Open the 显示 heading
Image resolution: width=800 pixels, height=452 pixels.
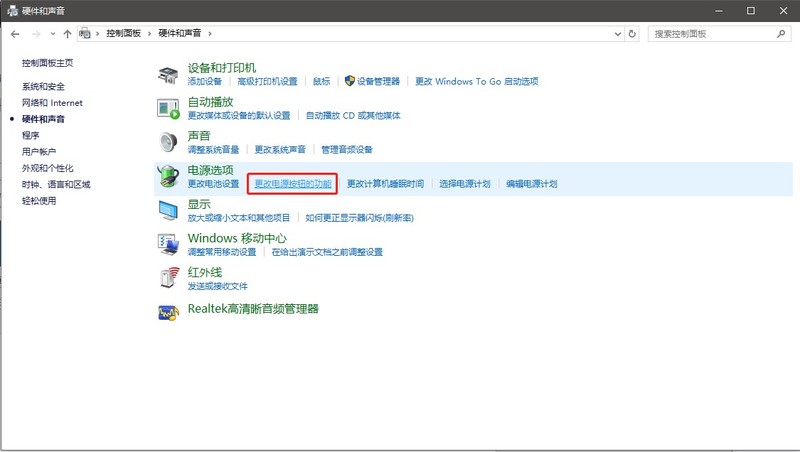(x=199, y=204)
